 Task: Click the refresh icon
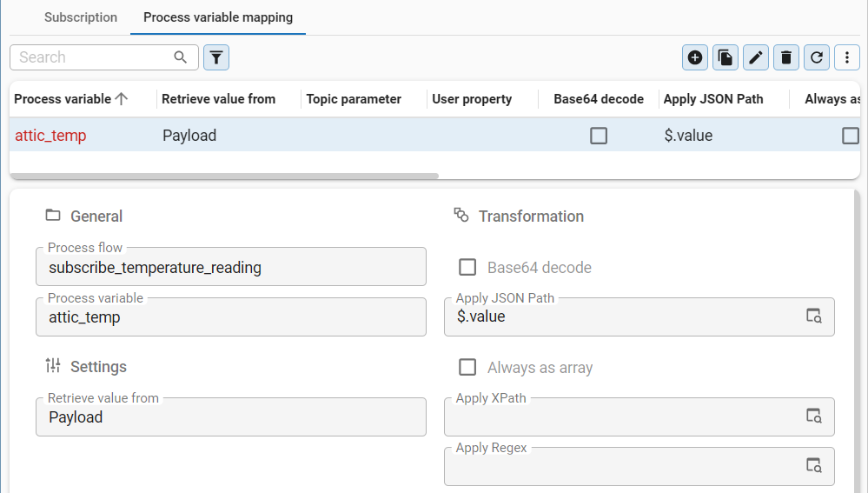(x=817, y=57)
